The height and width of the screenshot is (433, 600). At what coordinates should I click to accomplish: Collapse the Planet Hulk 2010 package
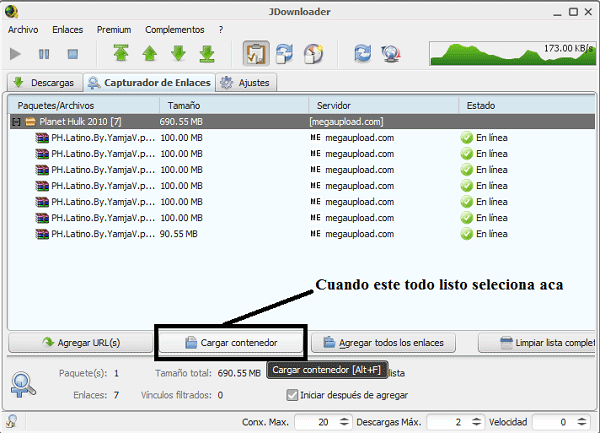pyautogui.click(x=16, y=122)
